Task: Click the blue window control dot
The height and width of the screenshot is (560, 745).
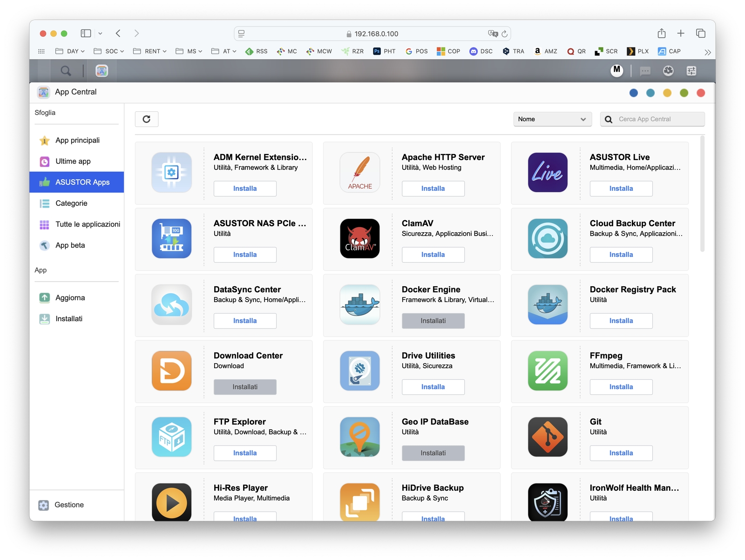Action: pos(634,93)
